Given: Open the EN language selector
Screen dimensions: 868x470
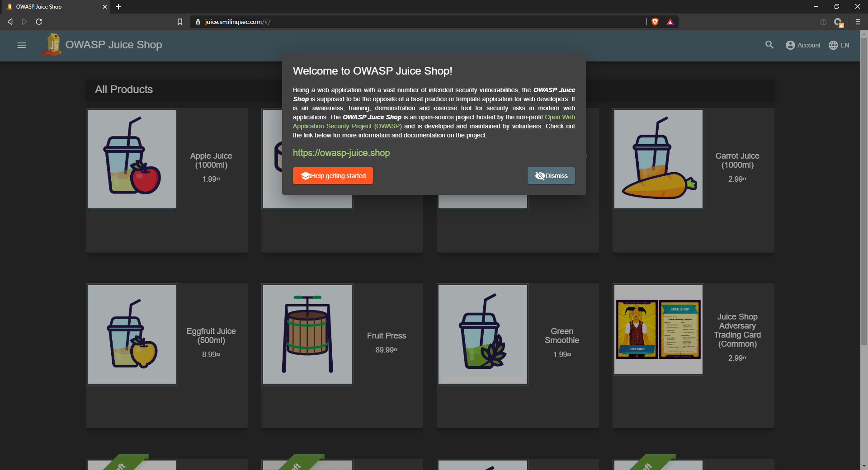Looking at the screenshot, I should point(839,45).
